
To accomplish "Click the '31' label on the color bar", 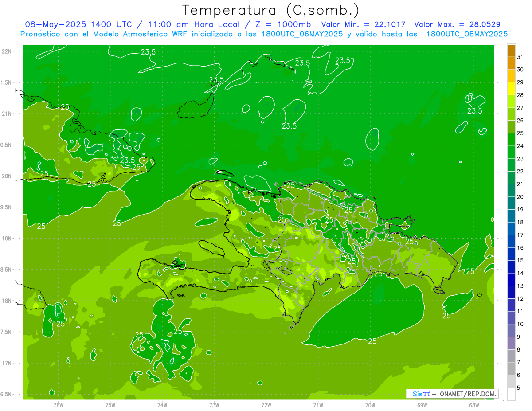I will 520,57.
